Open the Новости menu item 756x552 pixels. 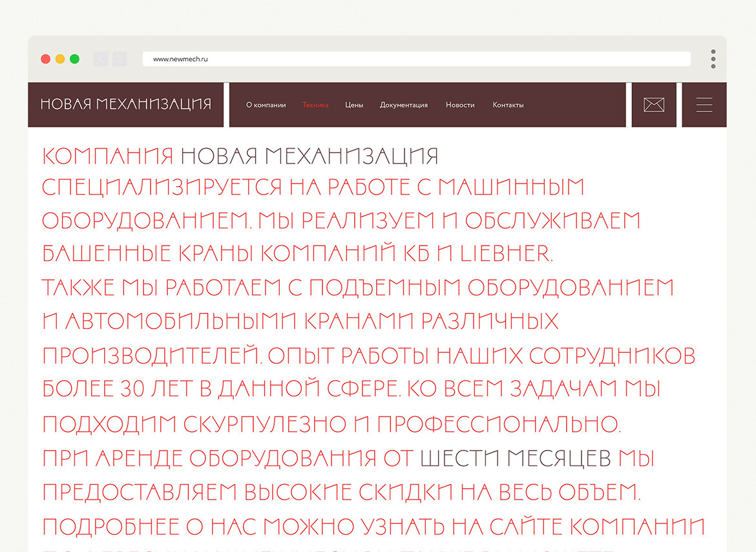[x=460, y=105]
